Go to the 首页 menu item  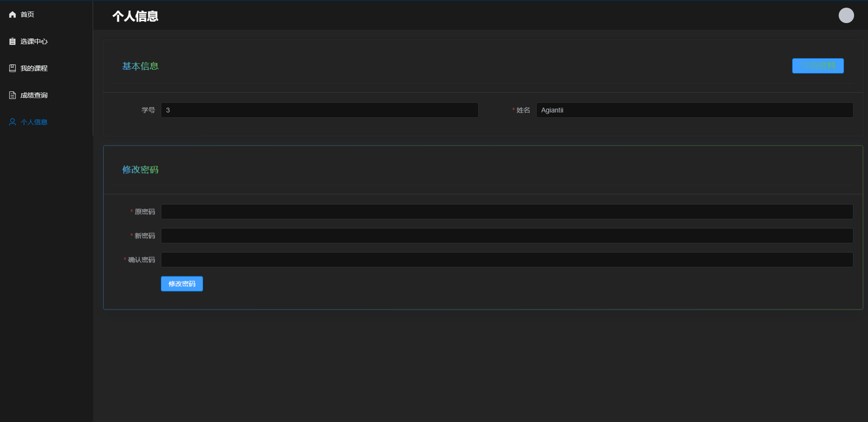point(27,14)
